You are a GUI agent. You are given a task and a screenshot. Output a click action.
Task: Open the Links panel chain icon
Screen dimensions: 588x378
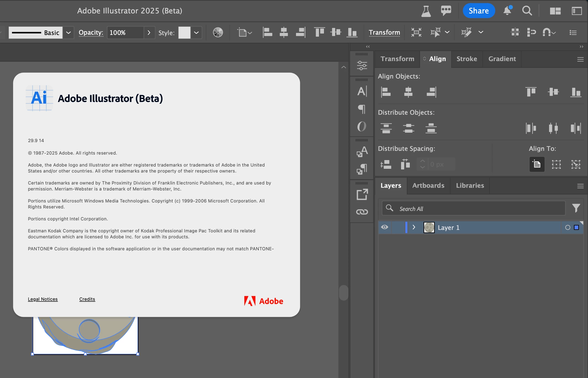[362, 212]
